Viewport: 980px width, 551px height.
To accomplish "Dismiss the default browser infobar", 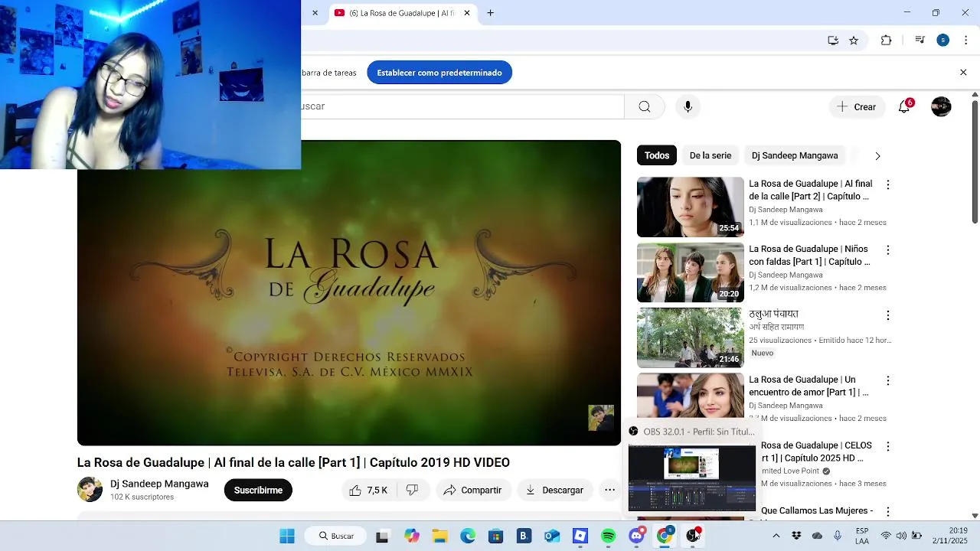I will pyautogui.click(x=963, y=73).
